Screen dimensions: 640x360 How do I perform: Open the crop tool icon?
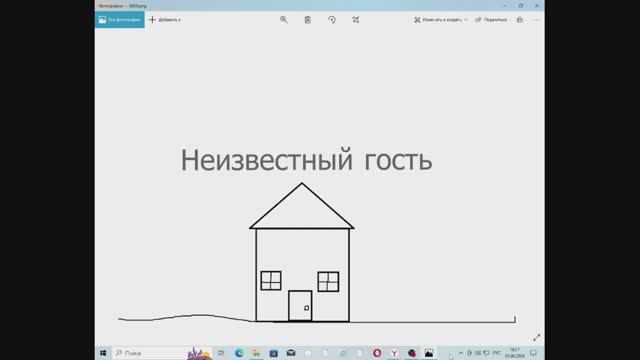(x=356, y=20)
